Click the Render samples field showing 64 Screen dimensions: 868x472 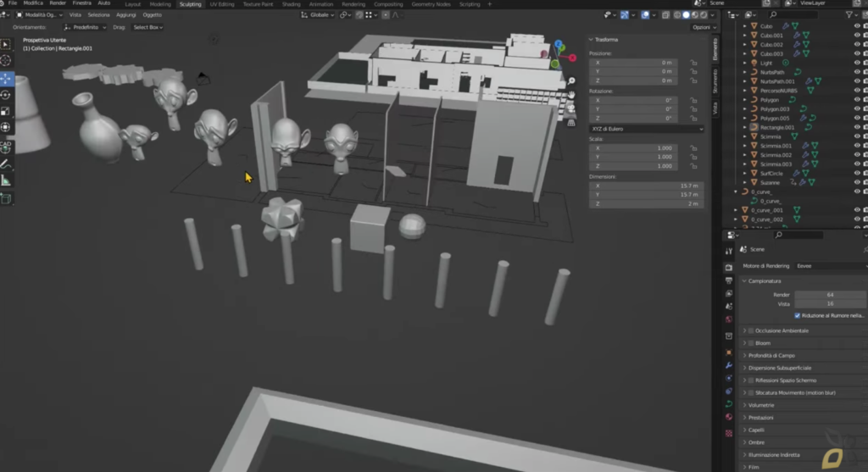[830, 295]
